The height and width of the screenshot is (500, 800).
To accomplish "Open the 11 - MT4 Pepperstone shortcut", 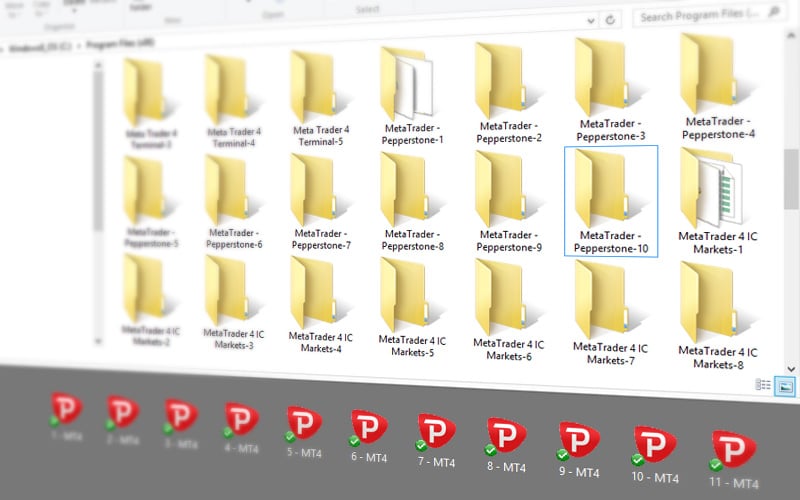I will (x=734, y=460).
